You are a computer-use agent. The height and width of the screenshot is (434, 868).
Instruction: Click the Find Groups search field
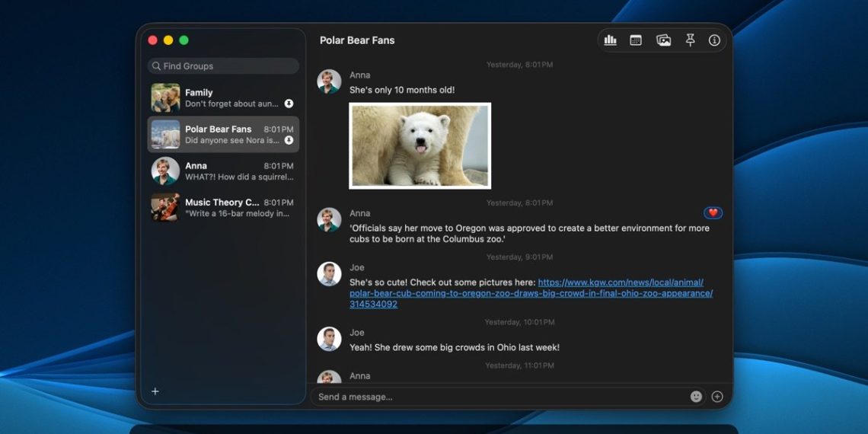(x=223, y=66)
